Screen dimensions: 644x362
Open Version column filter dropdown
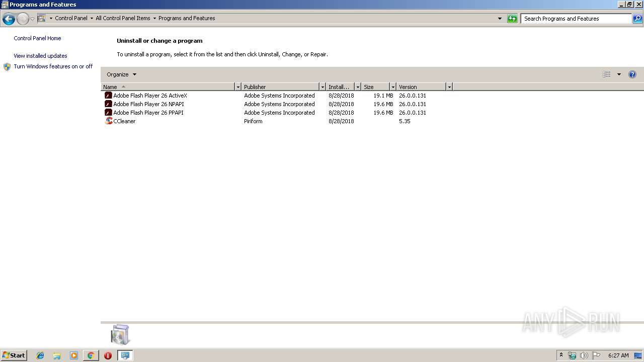click(449, 87)
